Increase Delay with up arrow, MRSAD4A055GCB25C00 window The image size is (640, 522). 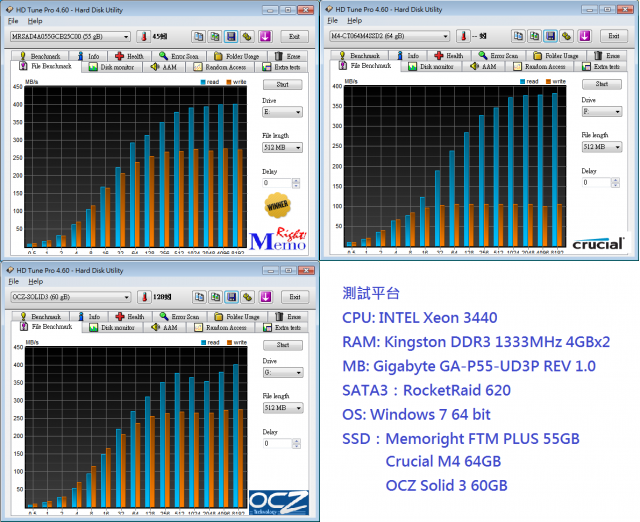pos(296,180)
